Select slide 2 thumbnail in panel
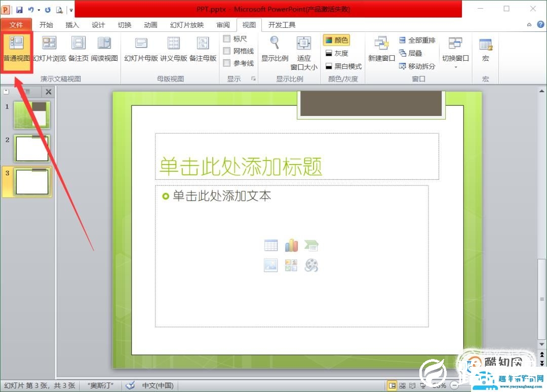The image size is (547, 392). click(31, 148)
